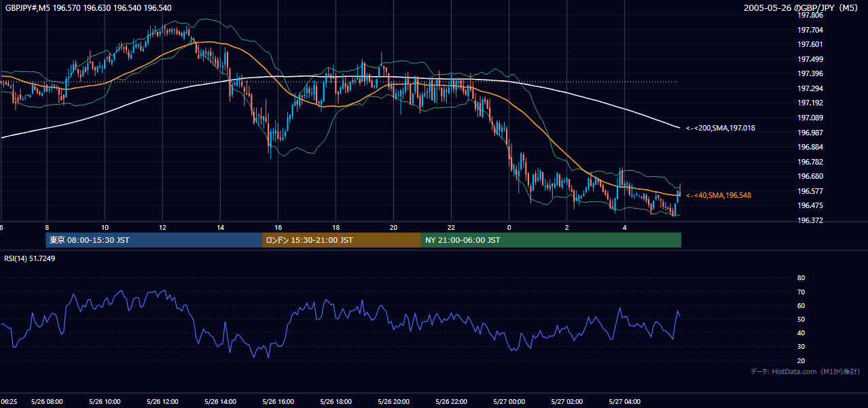
Task: Click the GBPJPY#,M5 chart title with OHLC values
Action: [89, 7]
